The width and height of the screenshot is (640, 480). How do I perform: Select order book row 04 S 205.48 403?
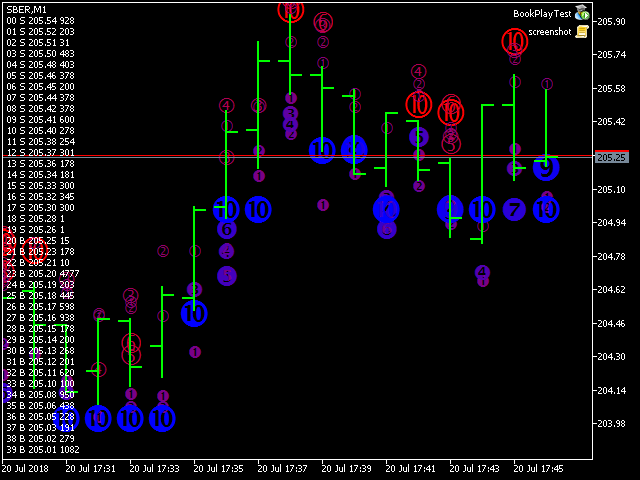coord(40,65)
